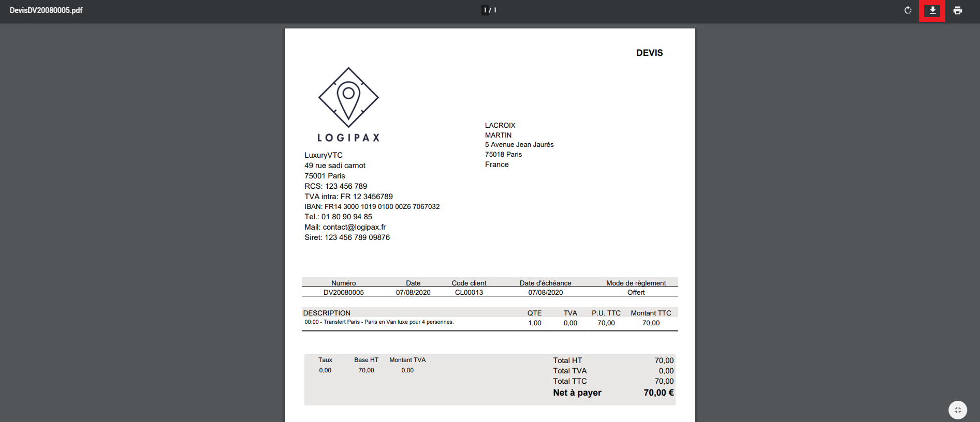The height and width of the screenshot is (422, 980).
Task: Click the current page number field
Action: point(485,10)
